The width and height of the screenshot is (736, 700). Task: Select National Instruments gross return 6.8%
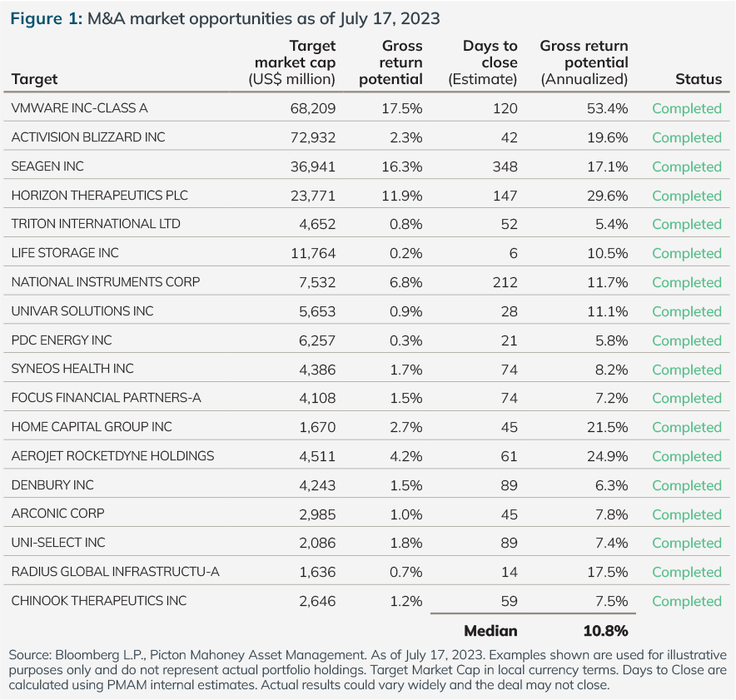click(406, 282)
